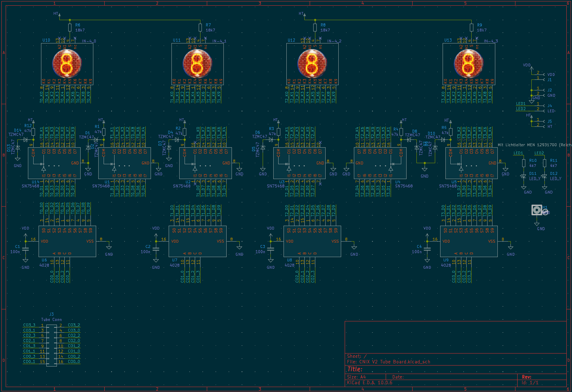
Task: Select the C4 100n capacitor symbol
Action: pyautogui.click(x=427, y=249)
